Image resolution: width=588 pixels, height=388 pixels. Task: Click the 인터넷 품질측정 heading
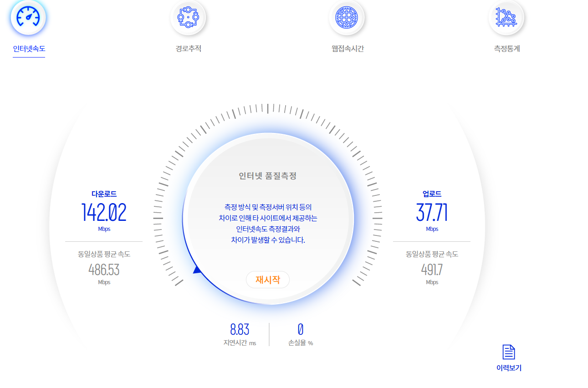point(267,176)
